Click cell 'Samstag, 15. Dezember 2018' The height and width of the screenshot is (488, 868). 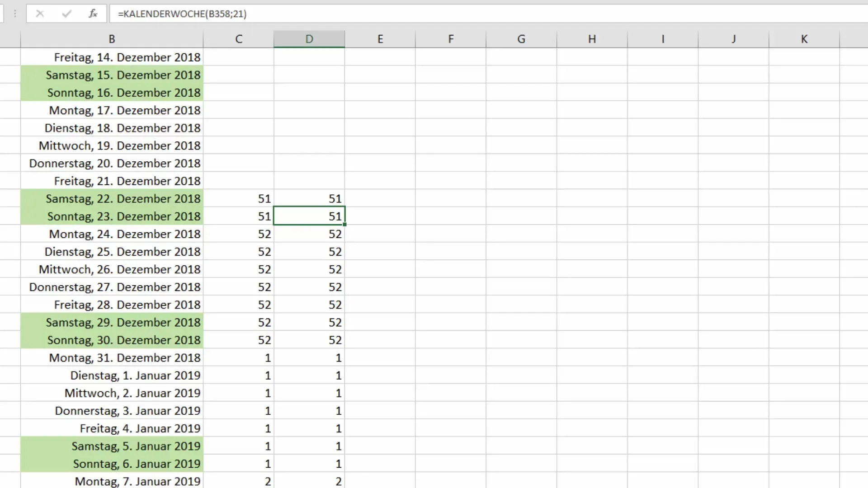(112, 75)
